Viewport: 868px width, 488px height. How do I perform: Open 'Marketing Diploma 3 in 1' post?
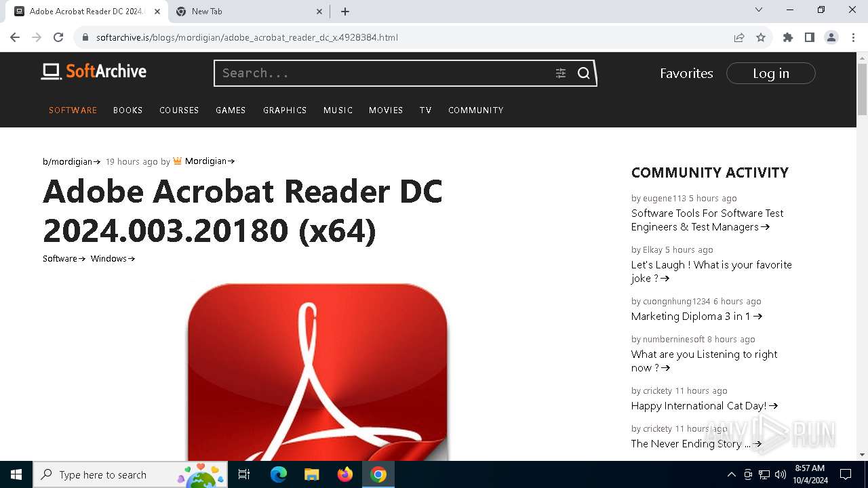(x=696, y=316)
